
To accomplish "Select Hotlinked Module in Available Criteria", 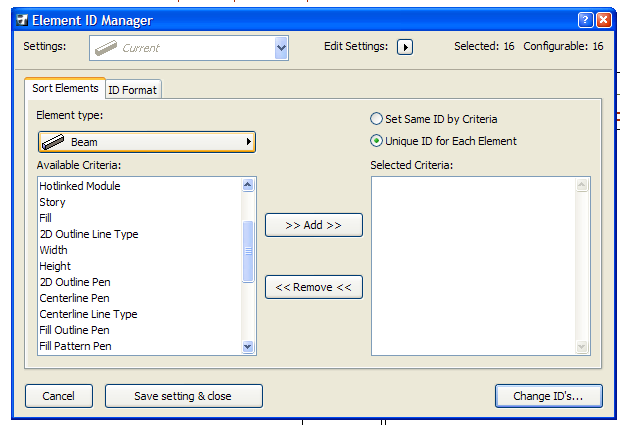I will pyautogui.click(x=79, y=186).
